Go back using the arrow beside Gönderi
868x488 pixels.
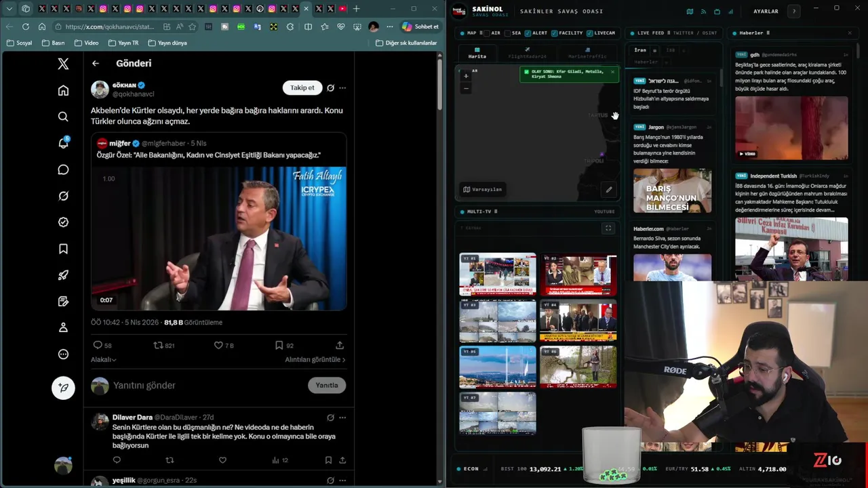point(96,63)
